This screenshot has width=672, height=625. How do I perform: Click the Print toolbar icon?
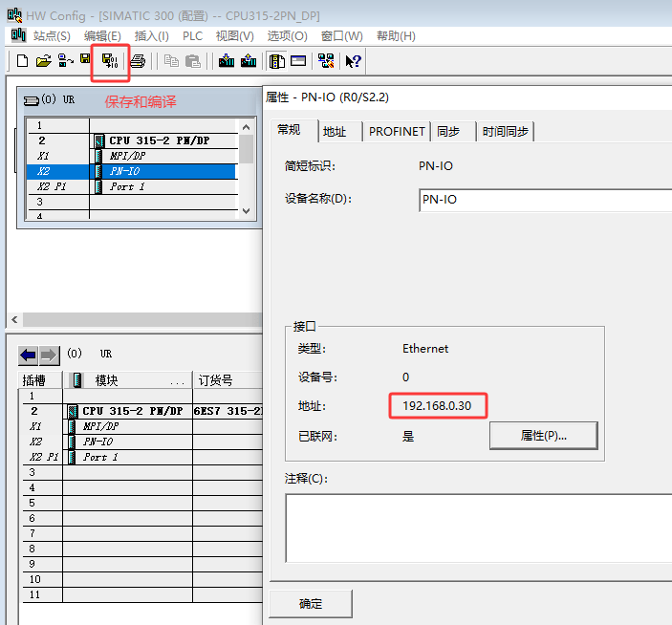tap(138, 61)
